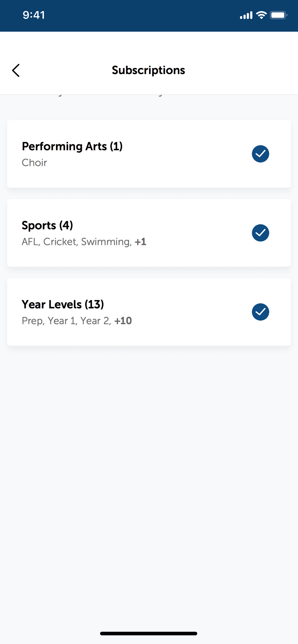298x644 pixels.
Task: Uncheck the Performing Arts subscription checkmark
Action: point(260,154)
